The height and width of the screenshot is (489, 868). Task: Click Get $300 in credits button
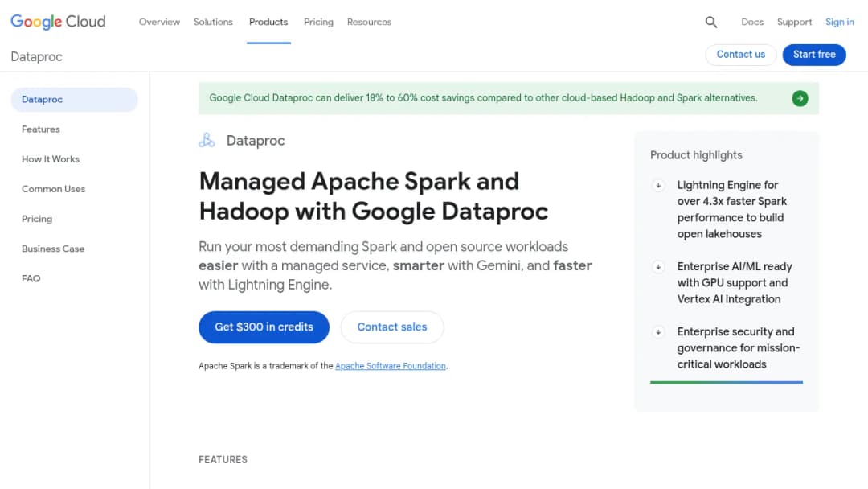click(x=264, y=327)
